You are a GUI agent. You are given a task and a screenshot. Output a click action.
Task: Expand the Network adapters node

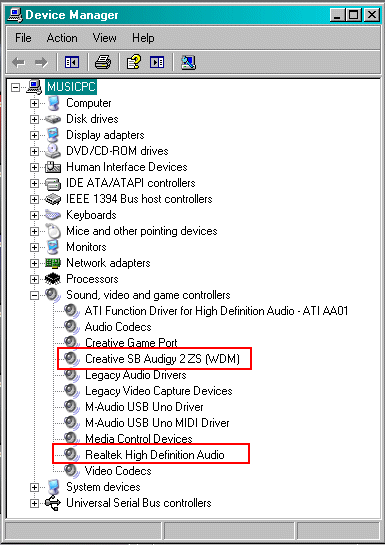pos(34,263)
